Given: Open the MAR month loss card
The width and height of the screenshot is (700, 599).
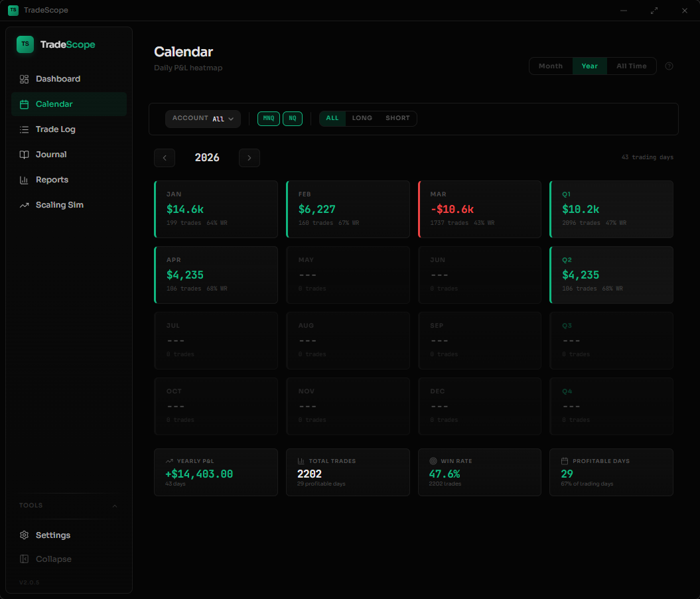Looking at the screenshot, I should pyautogui.click(x=480, y=209).
